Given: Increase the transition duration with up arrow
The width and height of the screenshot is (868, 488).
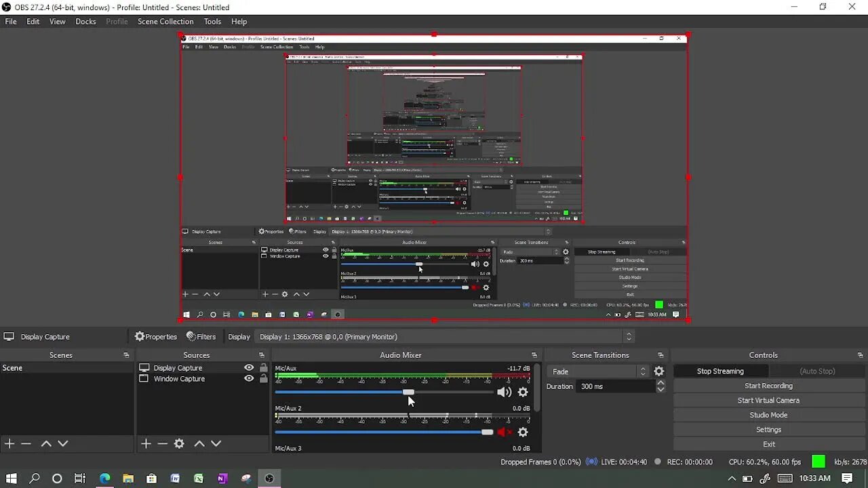Looking at the screenshot, I should click(660, 383).
